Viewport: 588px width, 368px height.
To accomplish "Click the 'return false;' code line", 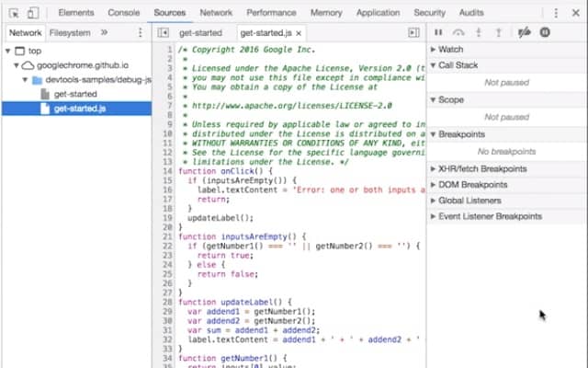I will 228,274.
